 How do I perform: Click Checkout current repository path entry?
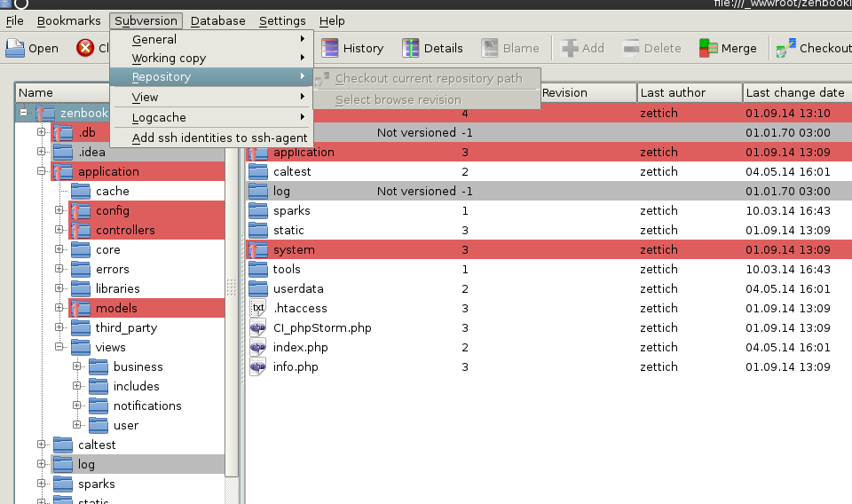[427, 79]
